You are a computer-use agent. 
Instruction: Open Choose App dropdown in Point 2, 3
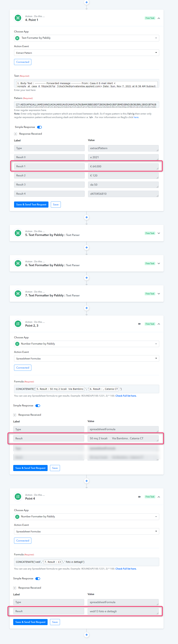(87, 344)
